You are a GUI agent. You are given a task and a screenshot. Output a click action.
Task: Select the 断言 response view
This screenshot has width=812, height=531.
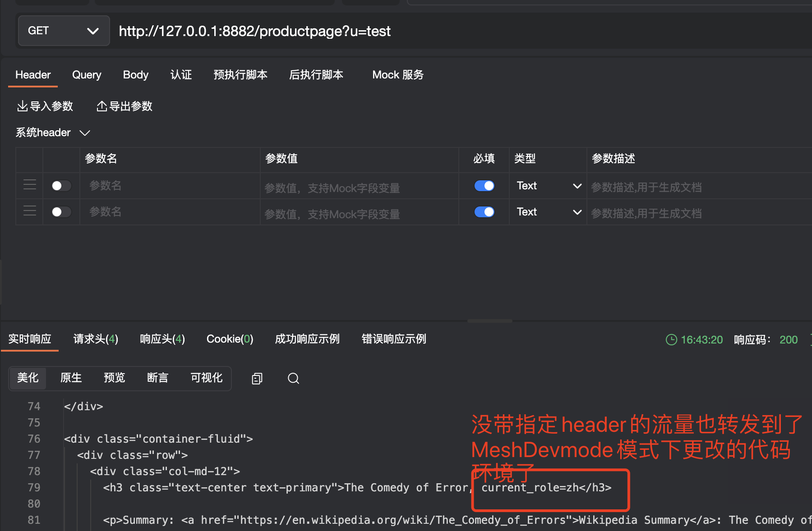click(x=157, y=378)
